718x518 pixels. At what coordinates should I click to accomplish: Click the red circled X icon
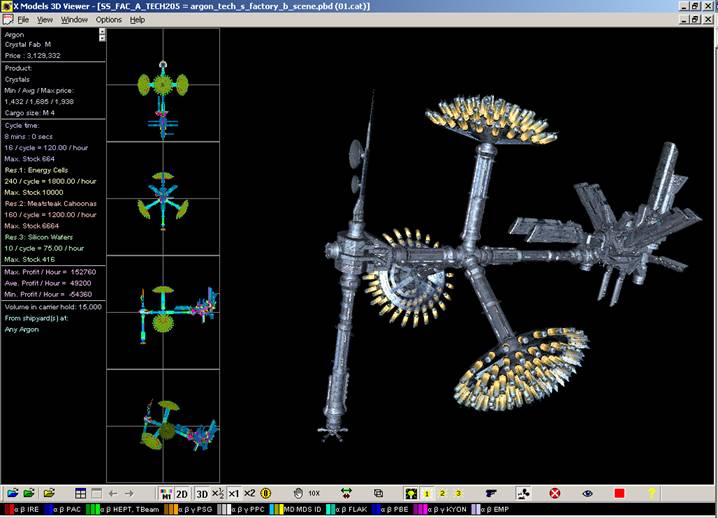[x=555, y=493]
